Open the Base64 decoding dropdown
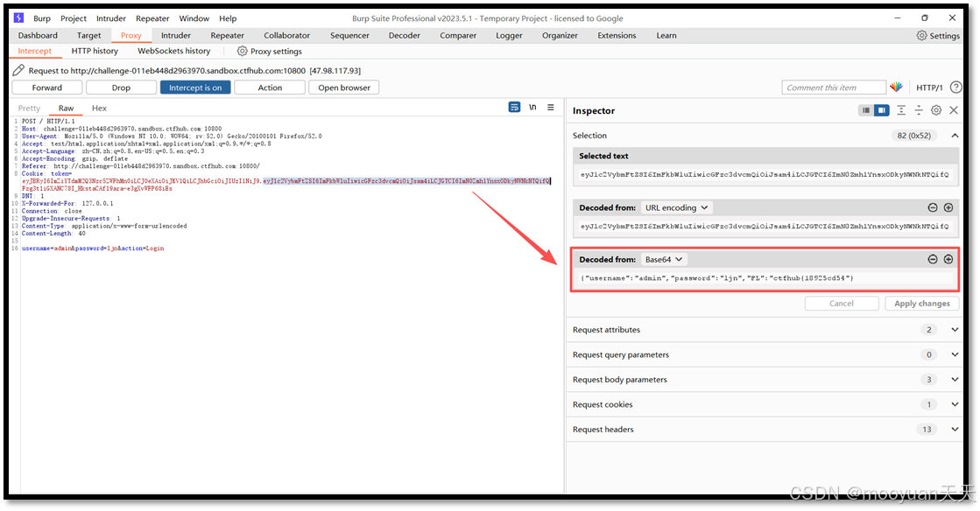The image size is (980, 511). point(664,259)
